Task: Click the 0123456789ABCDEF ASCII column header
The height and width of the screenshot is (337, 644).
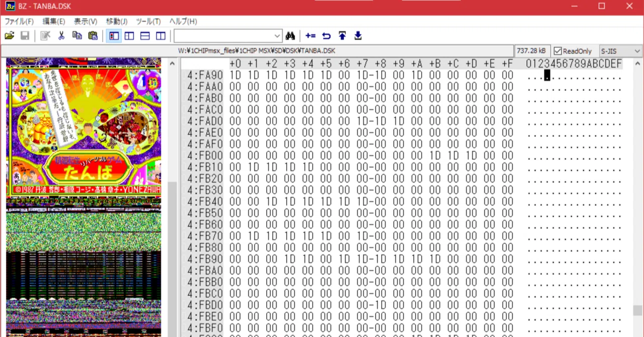Action: click(x=574, y=63)
